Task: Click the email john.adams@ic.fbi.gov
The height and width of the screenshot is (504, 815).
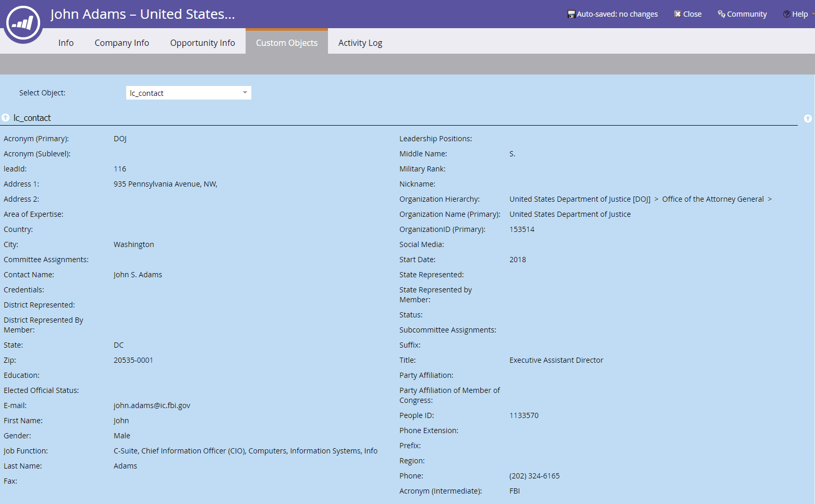Action: click(152, 405)
